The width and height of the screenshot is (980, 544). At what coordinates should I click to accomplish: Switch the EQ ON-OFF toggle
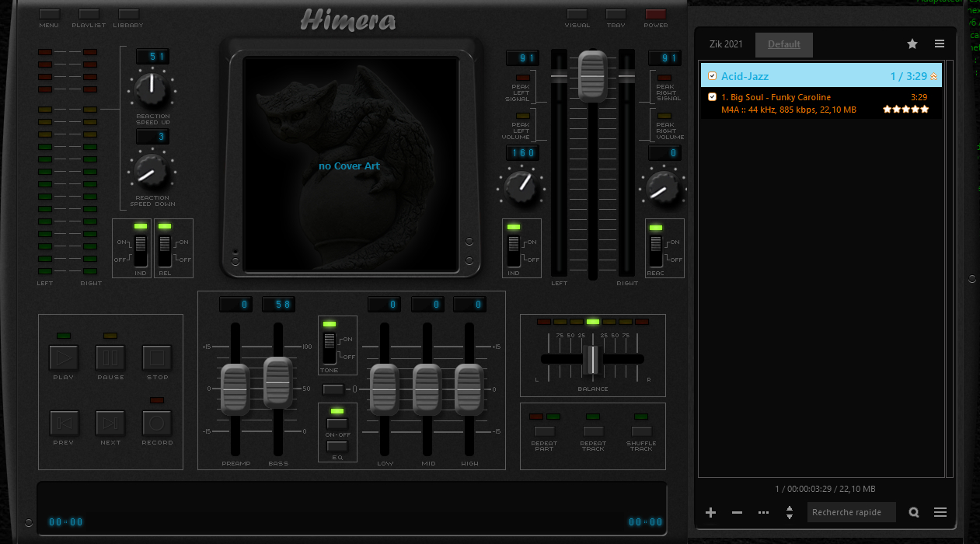click(x=337, y=423)
